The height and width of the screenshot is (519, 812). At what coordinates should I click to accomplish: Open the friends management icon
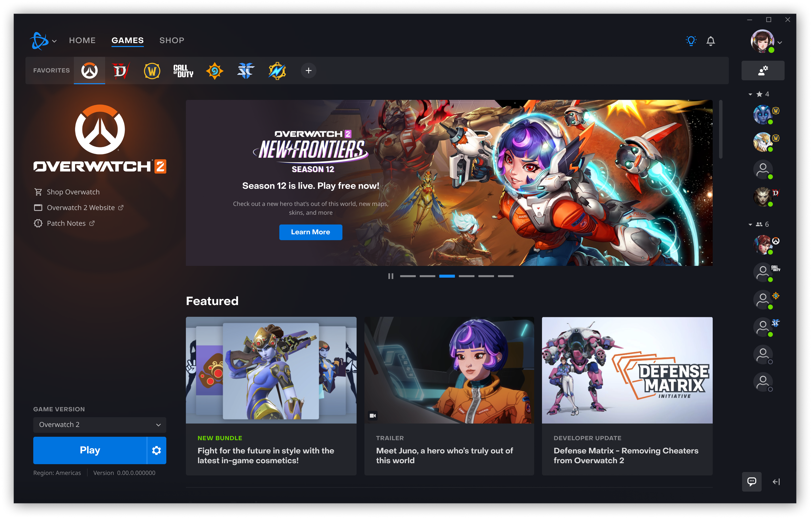coord(763,71)
